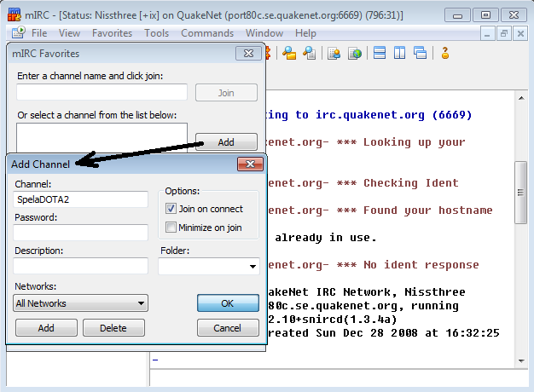This screenshot has width=534, height=392.
Task: Click the Delete button
Action: [113, 328]
